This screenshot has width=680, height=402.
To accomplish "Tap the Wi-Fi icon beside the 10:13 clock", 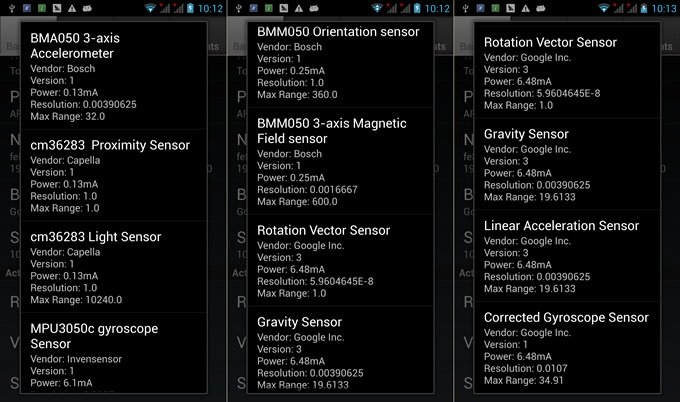I will [605, 8].
